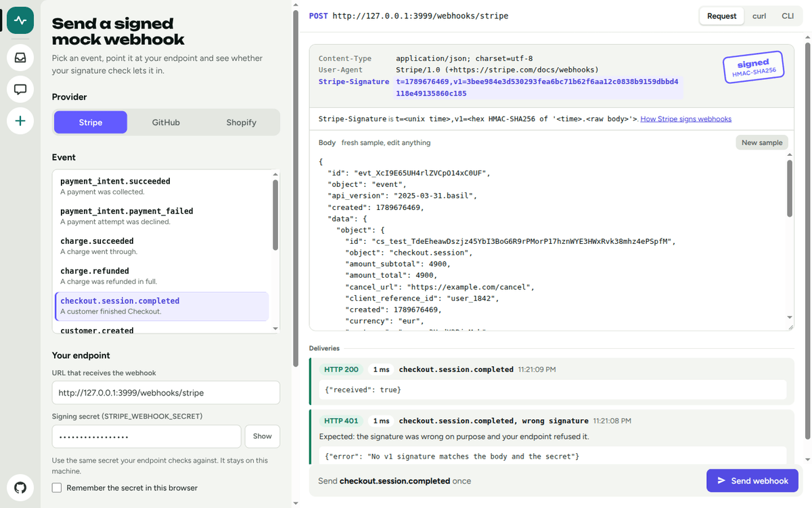Click the paper-plane icon on Send webhook
The height and width of the screenshot is (508, 812).
(x=721, y=481)
